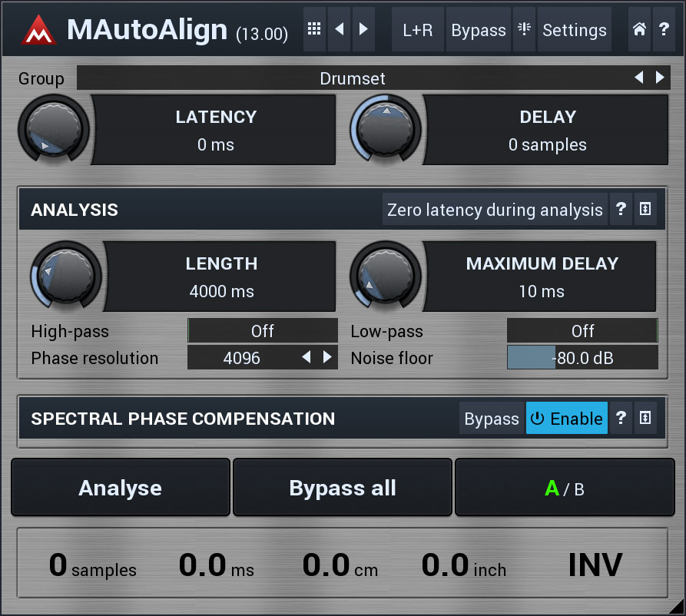
Task: Open the Low-pass Off selector
Action: [582, 331]
